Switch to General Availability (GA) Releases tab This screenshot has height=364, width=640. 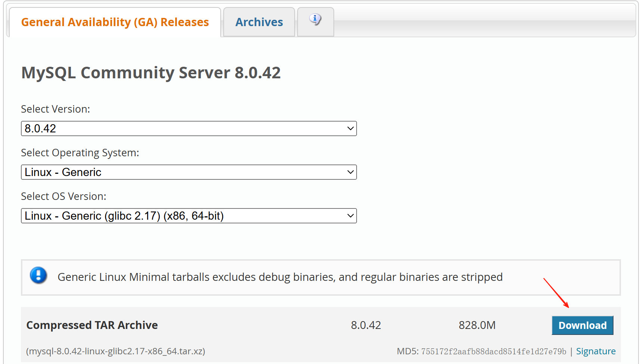click(115, 22)
